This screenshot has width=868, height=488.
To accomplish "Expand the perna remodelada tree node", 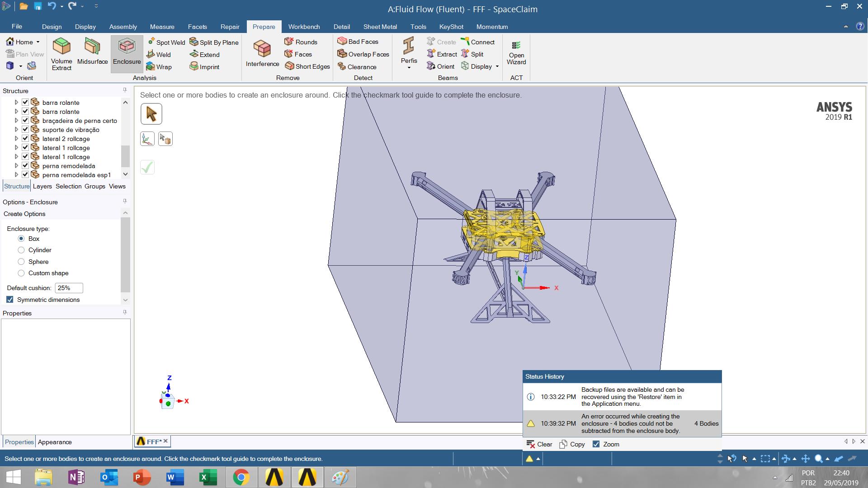I will [x=16, y=166].
